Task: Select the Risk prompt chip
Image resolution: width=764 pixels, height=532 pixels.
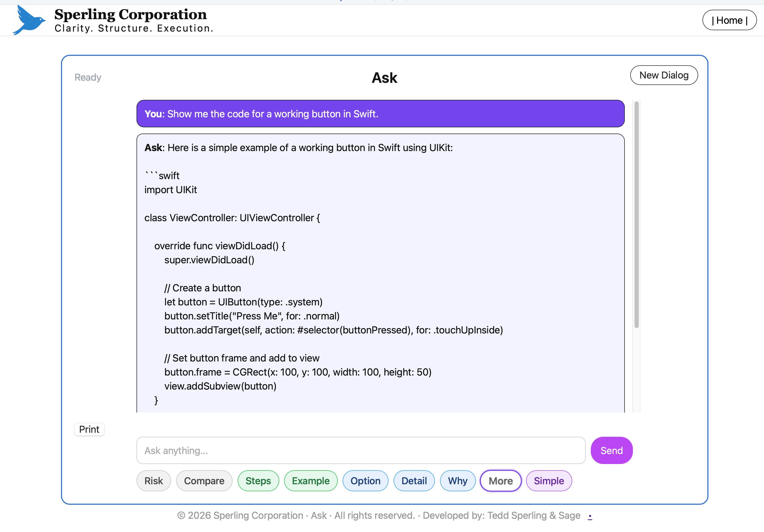Action: [x=154, y=481]
